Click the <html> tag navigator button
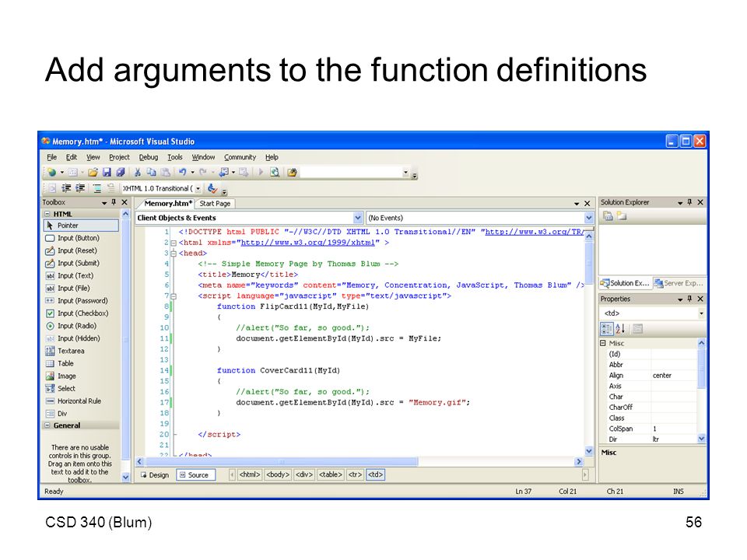Viewport: 747px width, 560px height. pos(250,474)
